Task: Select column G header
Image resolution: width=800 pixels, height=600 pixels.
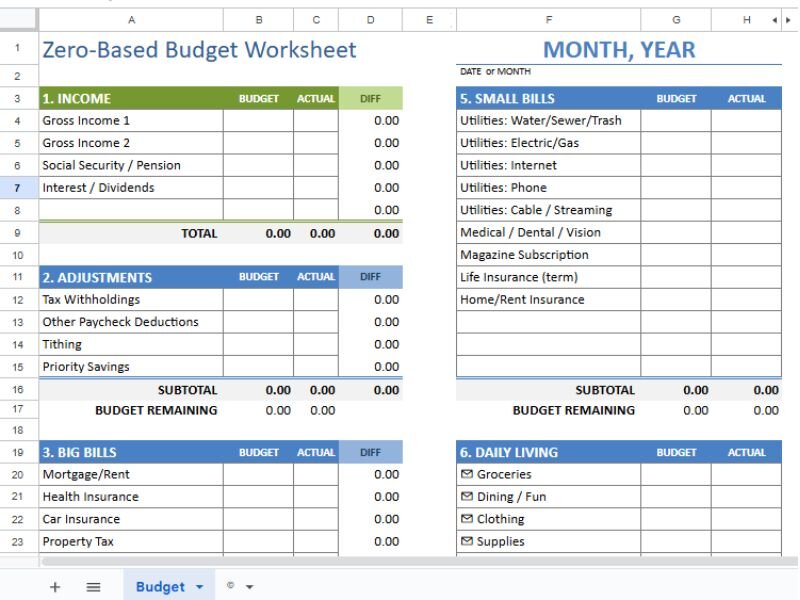Action: 676,20
